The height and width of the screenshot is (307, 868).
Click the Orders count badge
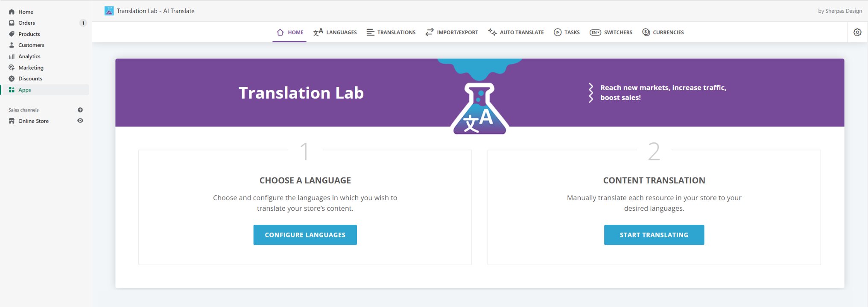point(83,23)
